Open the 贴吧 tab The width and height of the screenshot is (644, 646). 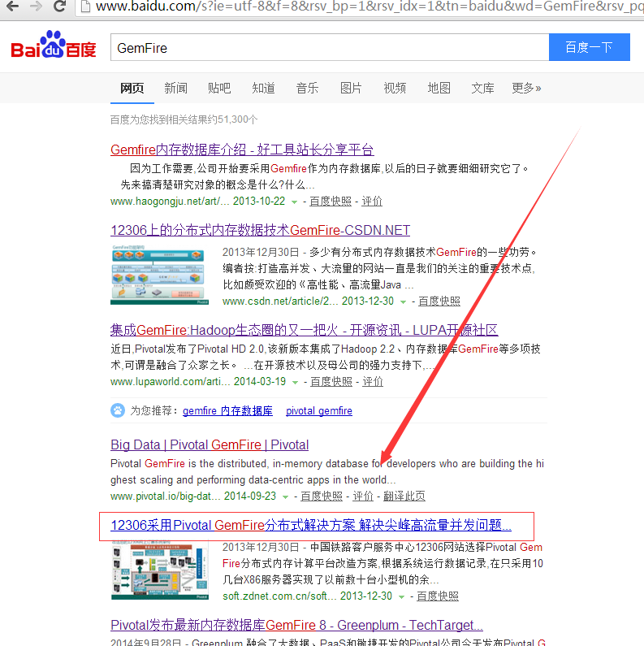[219, 89]
